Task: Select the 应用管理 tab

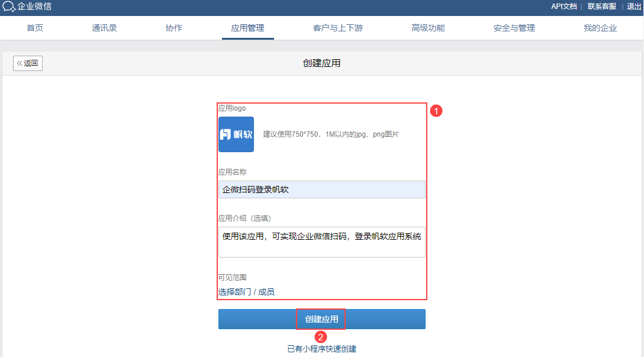Action: click(247, 28)
